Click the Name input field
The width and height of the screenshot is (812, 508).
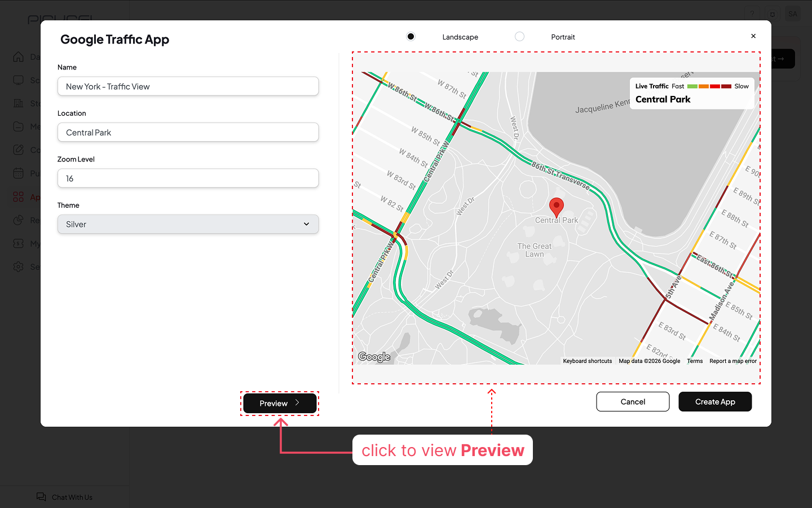pyautogui.click(x=188, y=86)
